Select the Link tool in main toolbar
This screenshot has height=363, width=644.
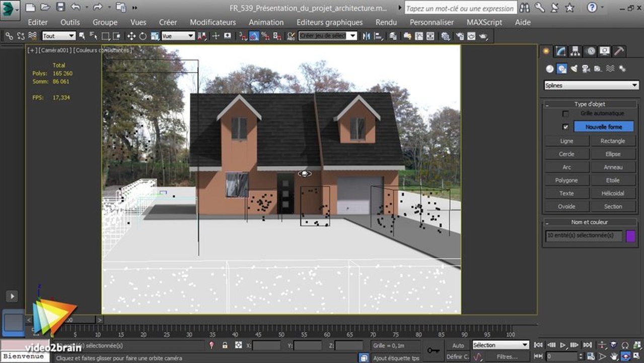coord(9,36)
